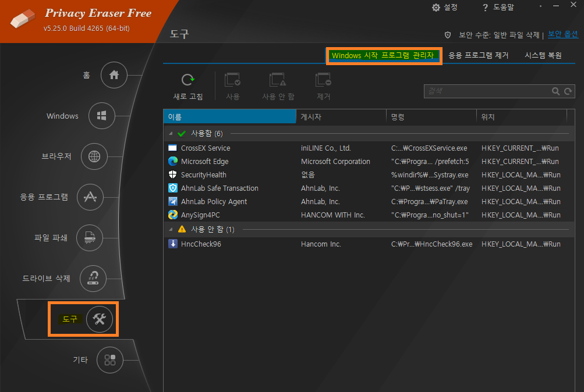
Task: Click the Refresh (새로 고침) toolbar icon
Action: pyautogui.click(x=188, y=80)
